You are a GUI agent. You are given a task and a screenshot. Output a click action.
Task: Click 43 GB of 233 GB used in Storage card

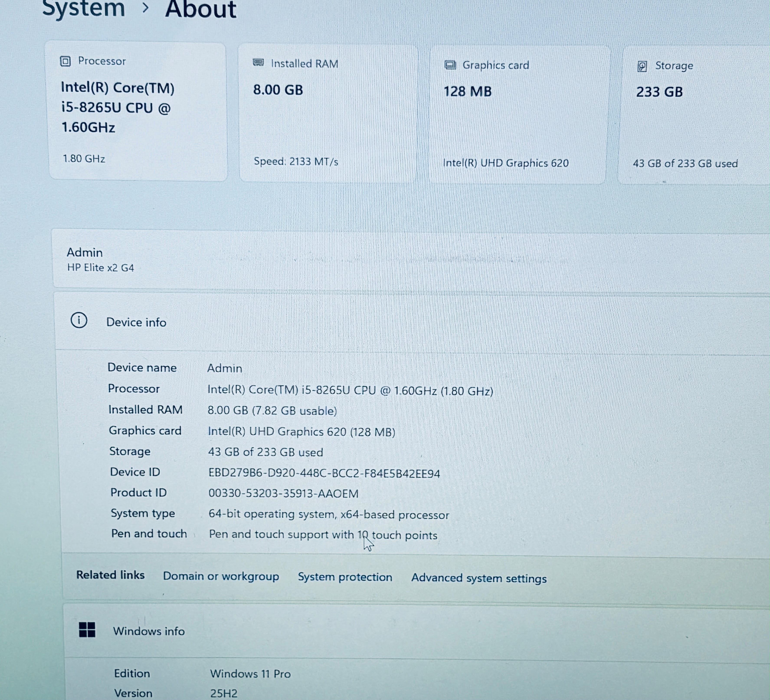click(x=685, y=164)
